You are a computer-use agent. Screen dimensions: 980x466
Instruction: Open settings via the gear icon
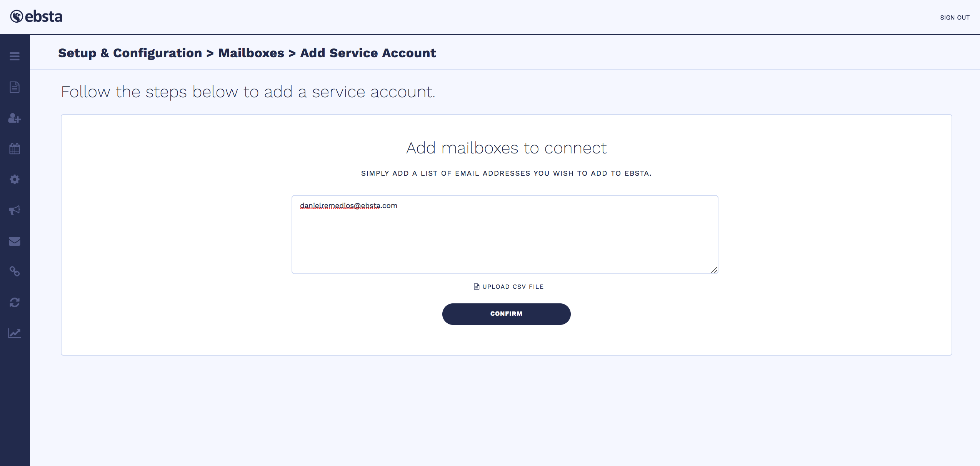(15, 180)
